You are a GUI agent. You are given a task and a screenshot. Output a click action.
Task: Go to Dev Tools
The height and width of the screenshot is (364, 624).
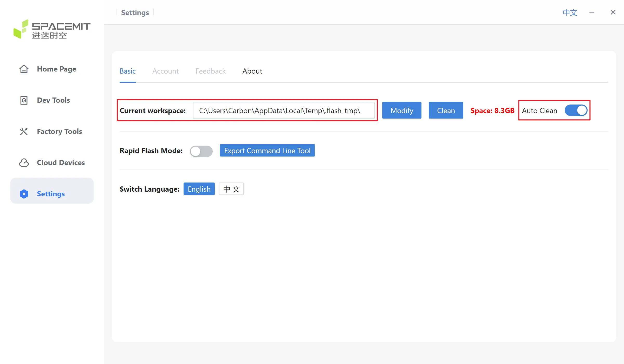point(52,100)
